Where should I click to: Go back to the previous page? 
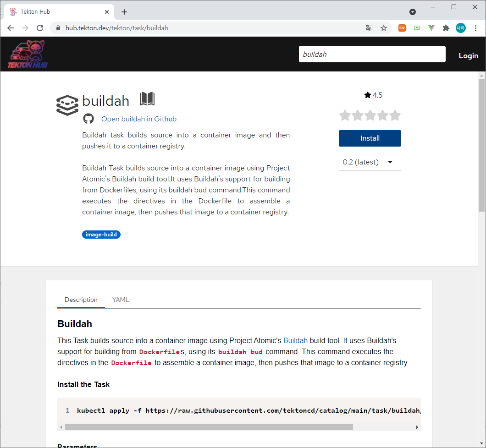pos(11,28)
